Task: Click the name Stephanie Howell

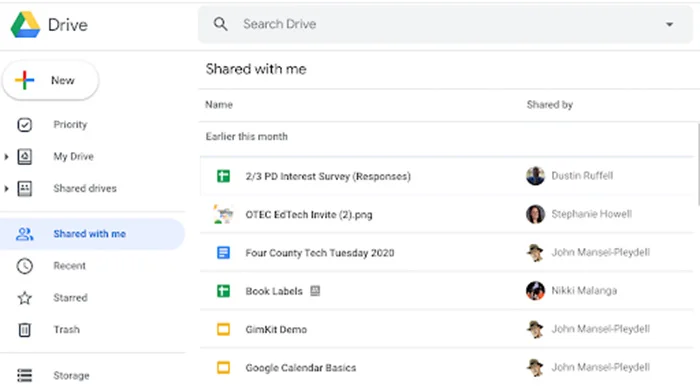Action: pyautogui.click(x=592, y=214)
